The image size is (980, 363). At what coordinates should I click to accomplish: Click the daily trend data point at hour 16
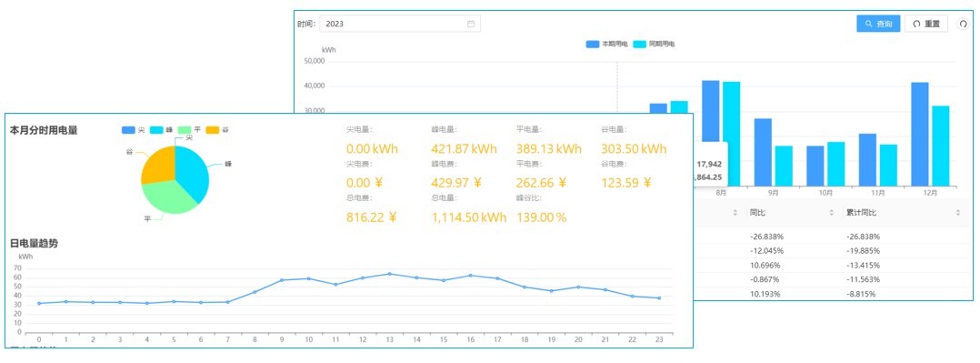[x=470, y=276]
